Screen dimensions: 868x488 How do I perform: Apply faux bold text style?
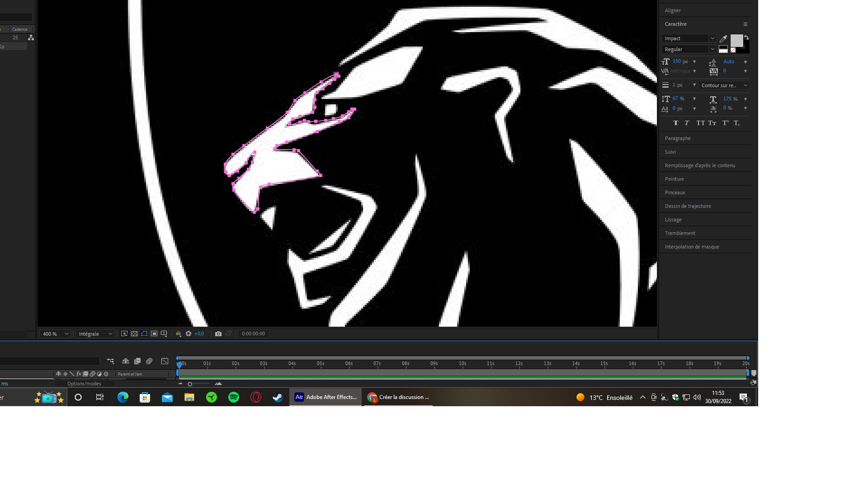click(676, 123)
